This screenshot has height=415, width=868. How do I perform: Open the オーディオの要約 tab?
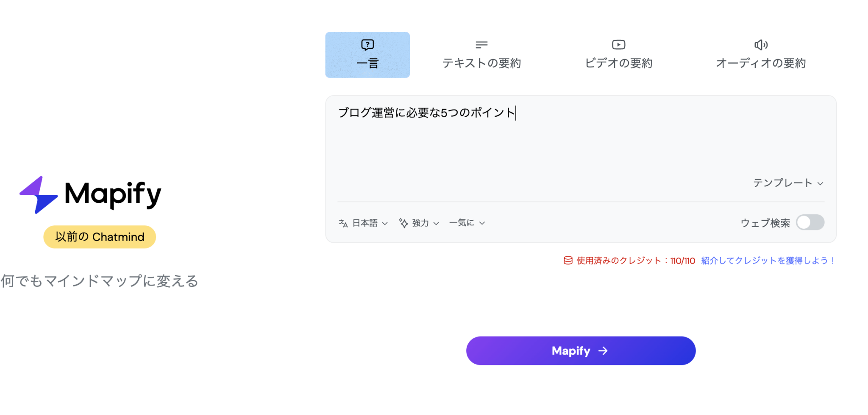[761, 55]
